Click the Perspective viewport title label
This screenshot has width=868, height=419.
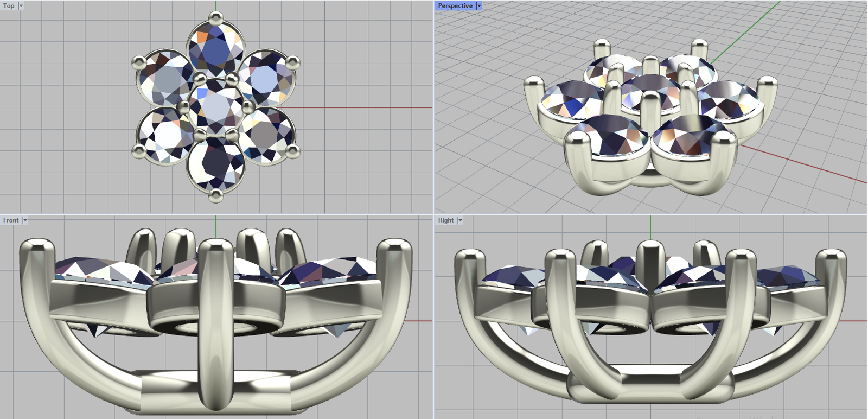coord(455,6)
